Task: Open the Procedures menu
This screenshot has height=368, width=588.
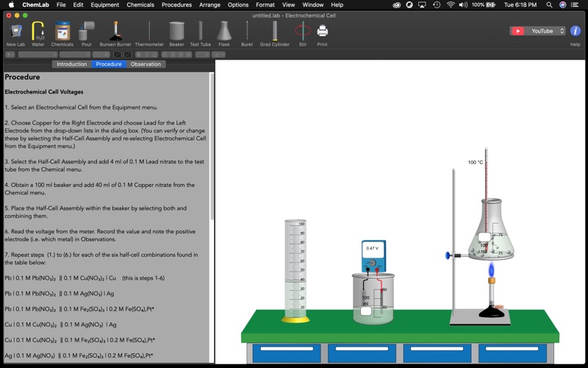Action: 176,5
